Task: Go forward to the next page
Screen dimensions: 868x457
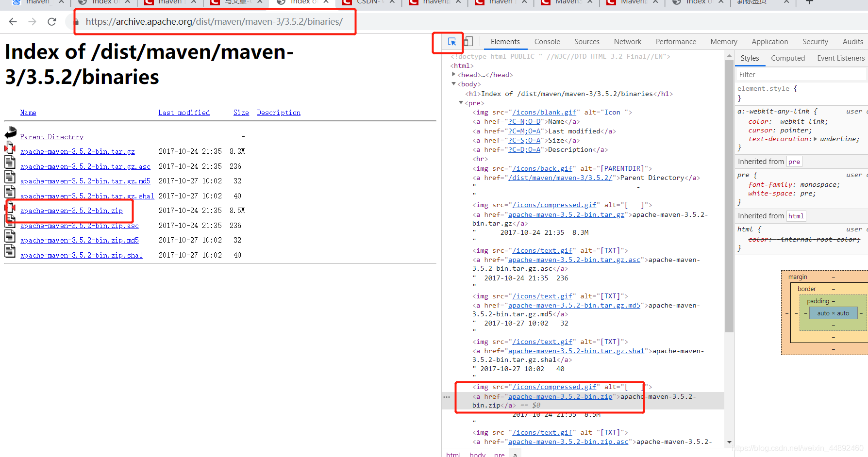Action: tap(32, 21)
